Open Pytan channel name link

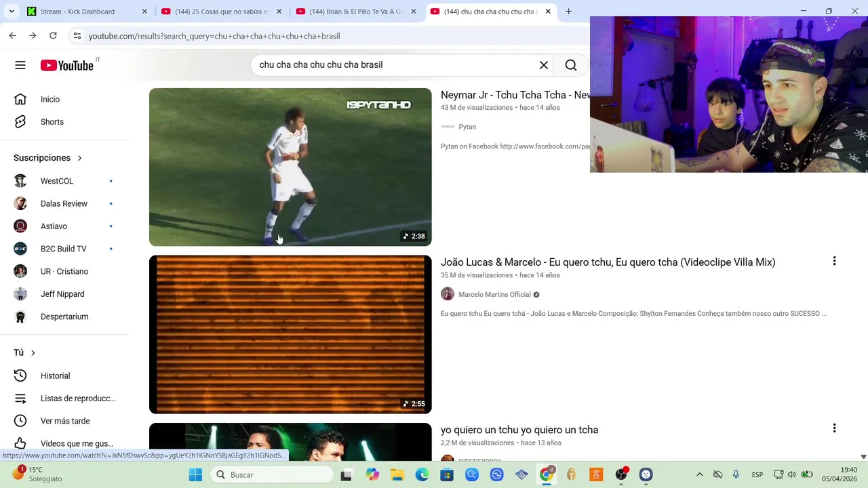[x=467, y=127]
